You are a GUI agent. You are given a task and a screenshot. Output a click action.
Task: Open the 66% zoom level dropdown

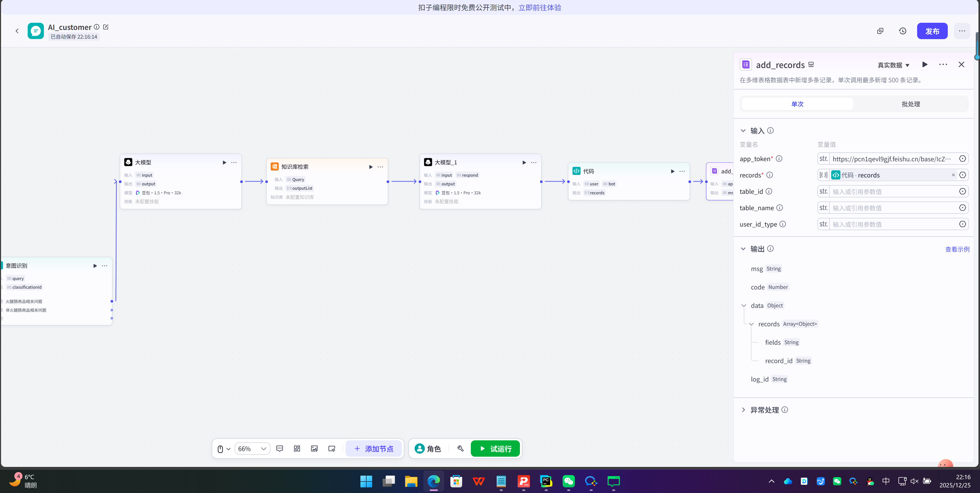(x=252, y=449)
